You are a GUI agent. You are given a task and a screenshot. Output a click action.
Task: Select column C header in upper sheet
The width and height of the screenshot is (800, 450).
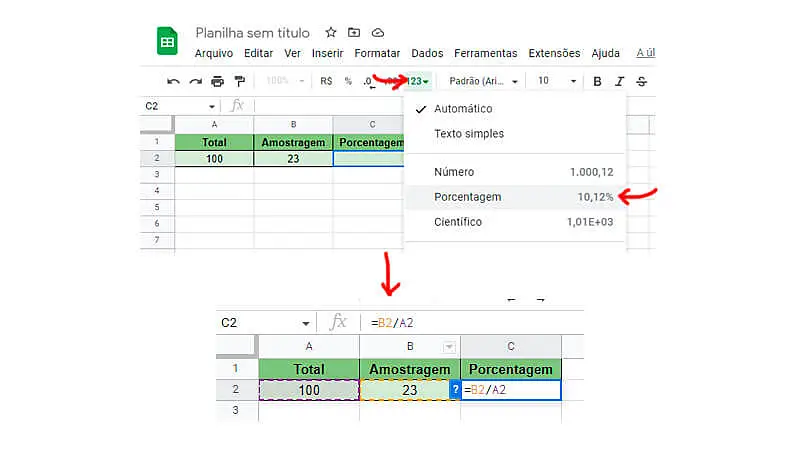(x=368, y=124)
